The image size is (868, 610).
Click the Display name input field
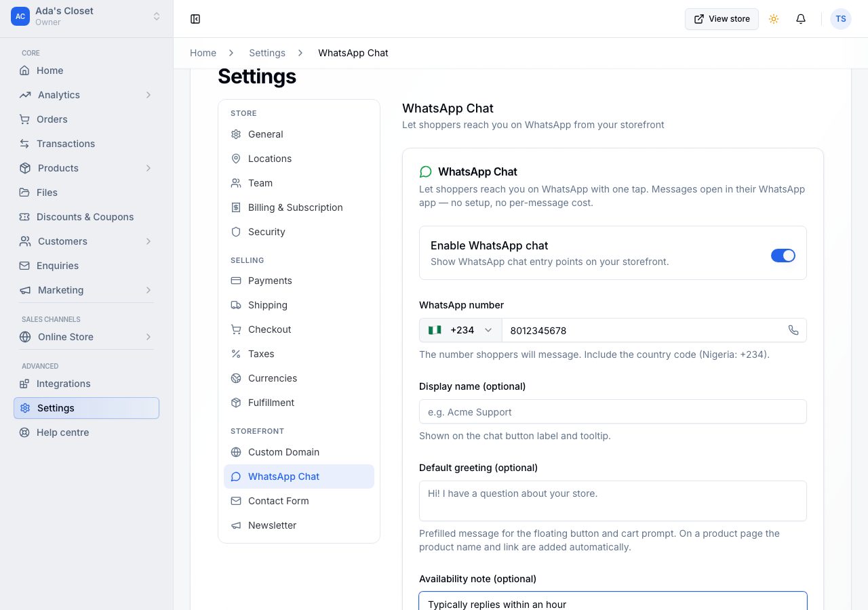pos(613,411)
